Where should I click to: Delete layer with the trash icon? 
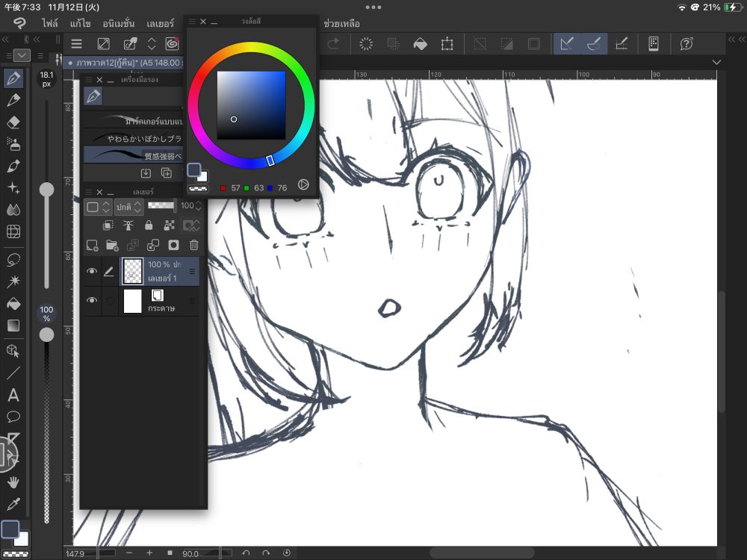pos(194,245)
